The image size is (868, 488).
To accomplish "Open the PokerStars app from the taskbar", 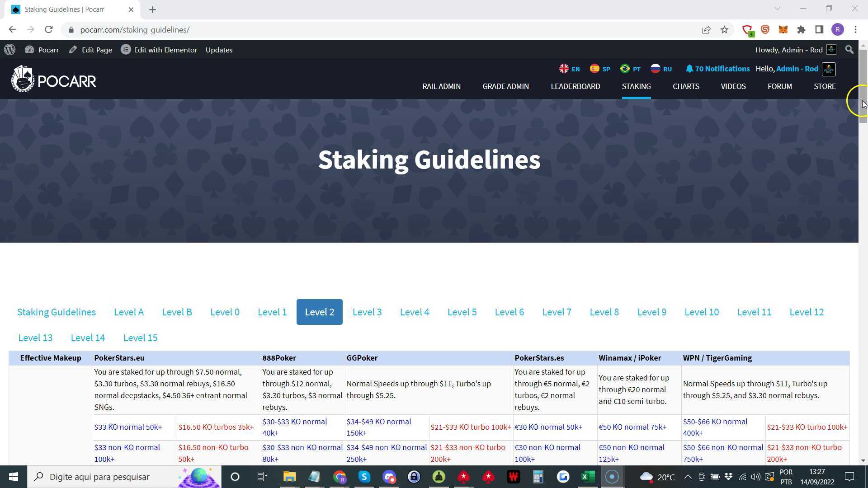I will coord(463,477).
